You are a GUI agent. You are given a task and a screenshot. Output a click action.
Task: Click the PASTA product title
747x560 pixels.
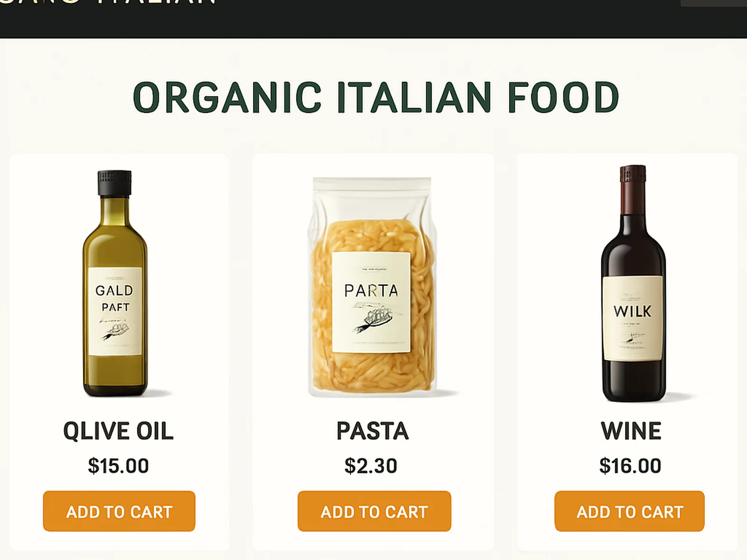click(373, 431)
